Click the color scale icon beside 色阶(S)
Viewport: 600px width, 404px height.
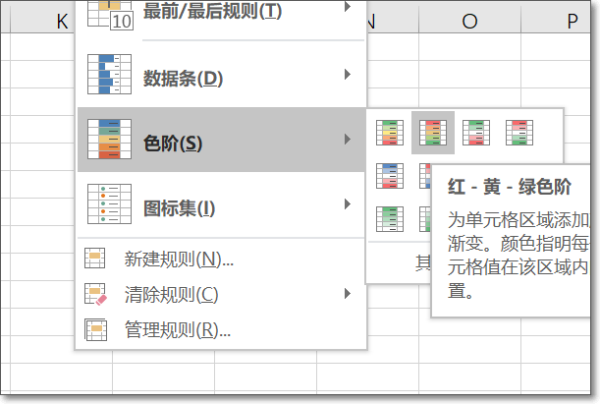[x=109, y=139]
